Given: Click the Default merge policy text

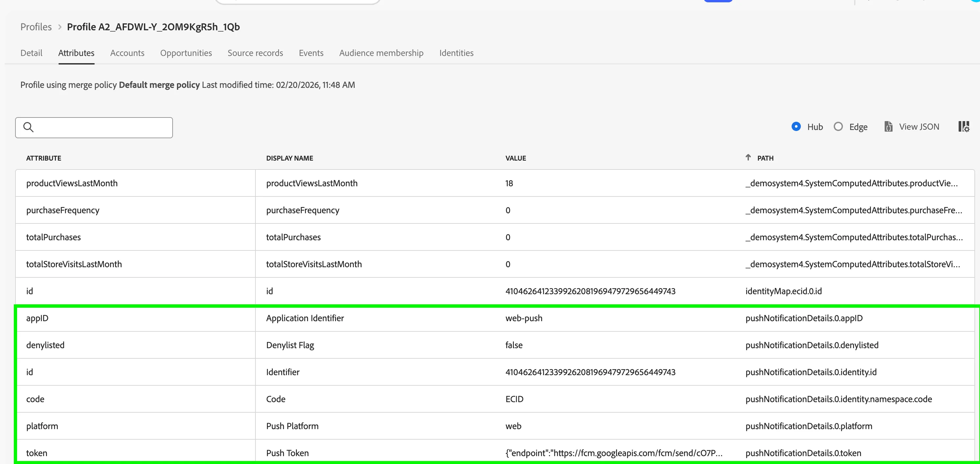Looking at the screenshot, I should (x=159, y=85).
